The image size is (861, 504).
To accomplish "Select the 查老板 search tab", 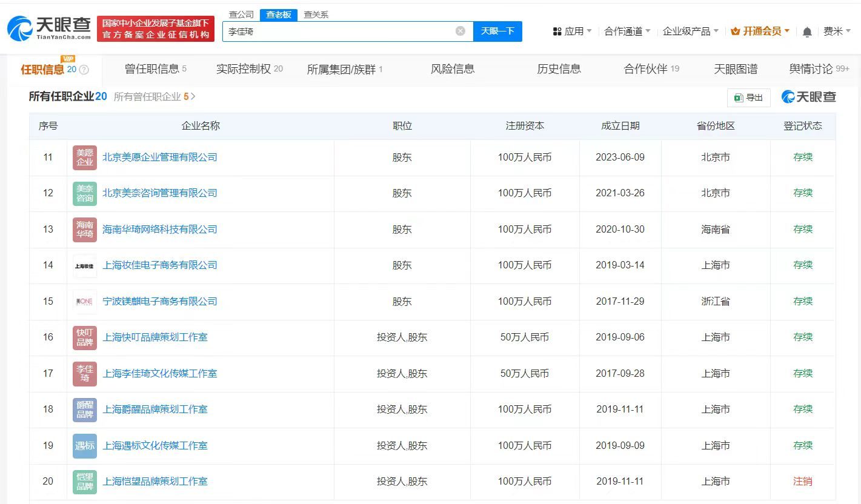I will point(278,15).
